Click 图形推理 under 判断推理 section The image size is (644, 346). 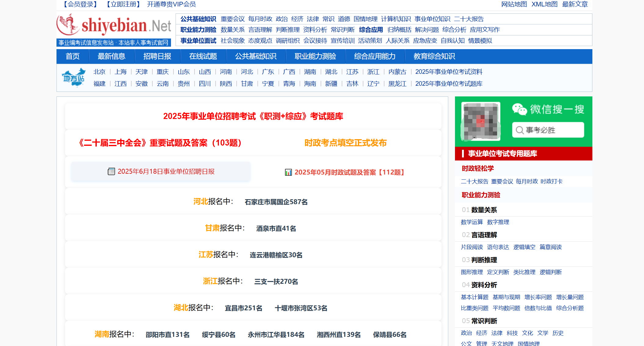pyautogui.click(x=472, y=272)
